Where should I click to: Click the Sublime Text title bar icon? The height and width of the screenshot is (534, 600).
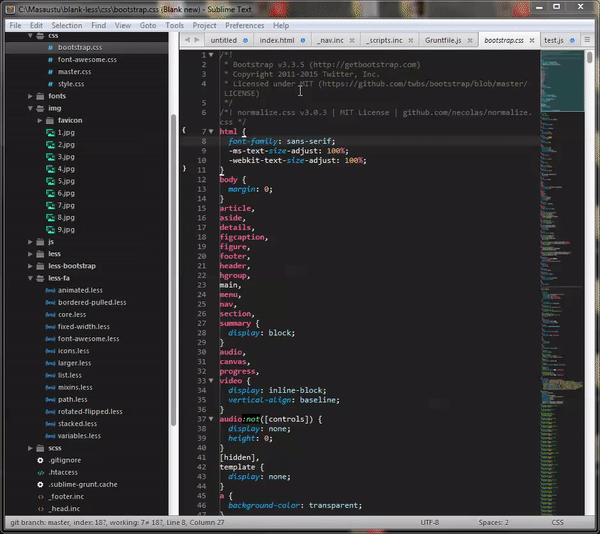click(11, 9)
